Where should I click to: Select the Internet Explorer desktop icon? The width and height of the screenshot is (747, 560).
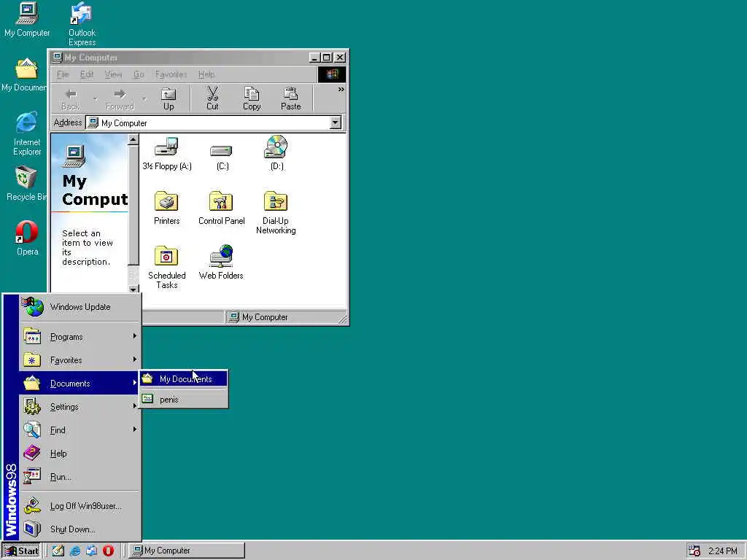coord(27,133)
